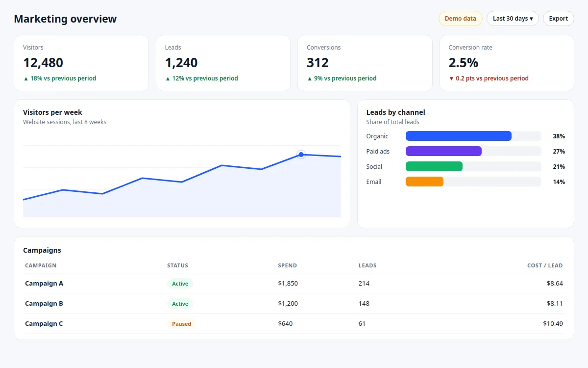Viewport: 588px width, 368px height.
Task: Click the $8.64 cost per lead
Action: [555, 283]
